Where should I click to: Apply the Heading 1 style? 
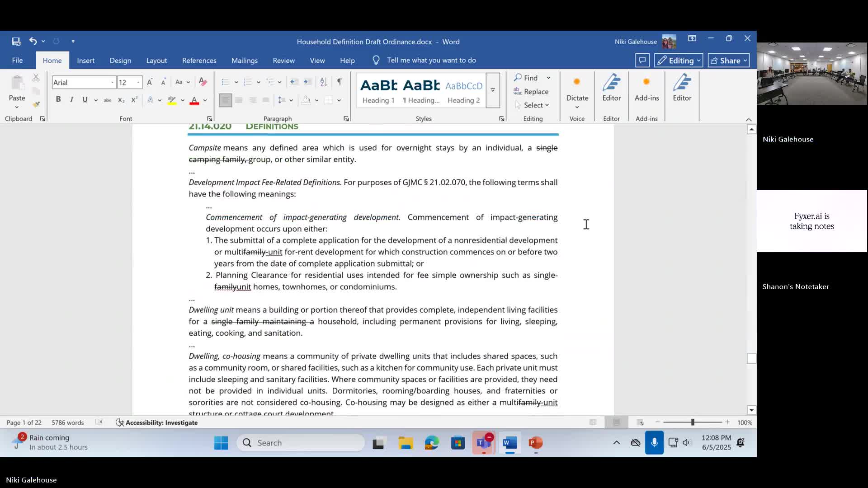tap(378, 90)
